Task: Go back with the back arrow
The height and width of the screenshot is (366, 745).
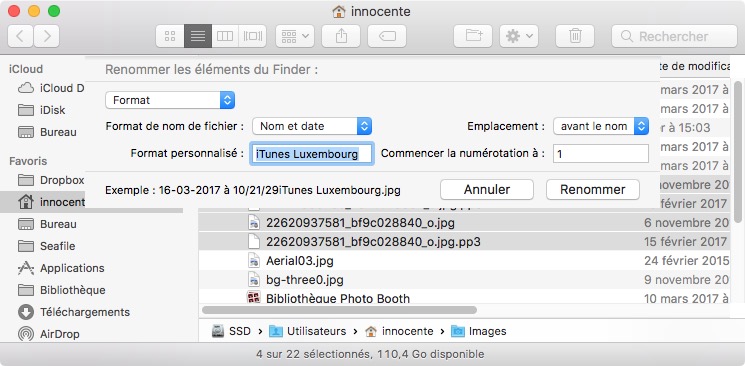Action: tap(20, 36)
